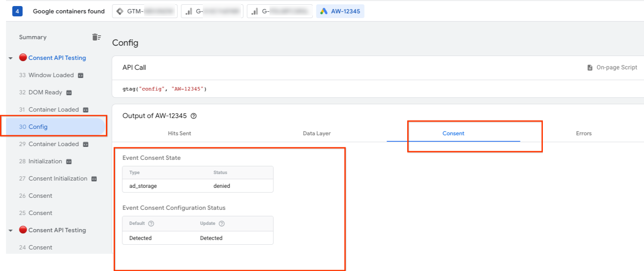Image resolution: width=644 pixels, height=271 pixels.
Task: Select event 31 Container Loaded
Action: coord(53,109)
